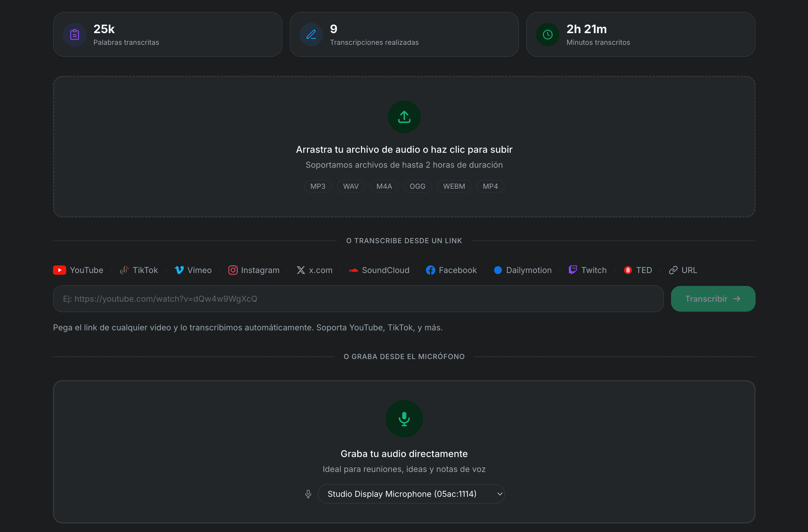808x532 pixels.
Task: Expand the Studio Display Microphone chevron
Action: (x=499, y=494)
